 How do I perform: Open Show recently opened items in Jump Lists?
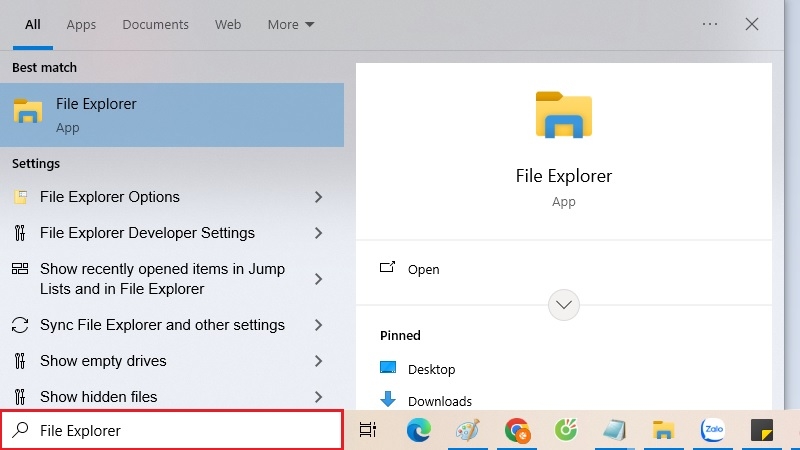[x=172, y=279]
